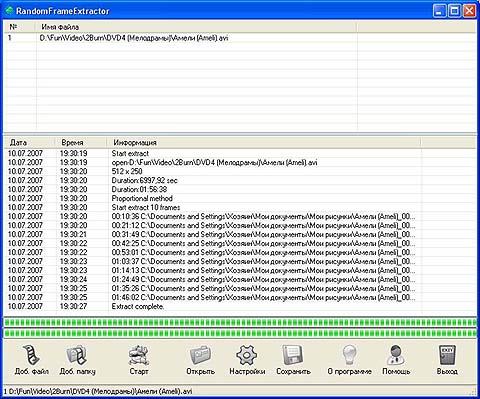Open Настройки gear icon
The width and height of the screenshot is (480, 399).
click(247, 355)
